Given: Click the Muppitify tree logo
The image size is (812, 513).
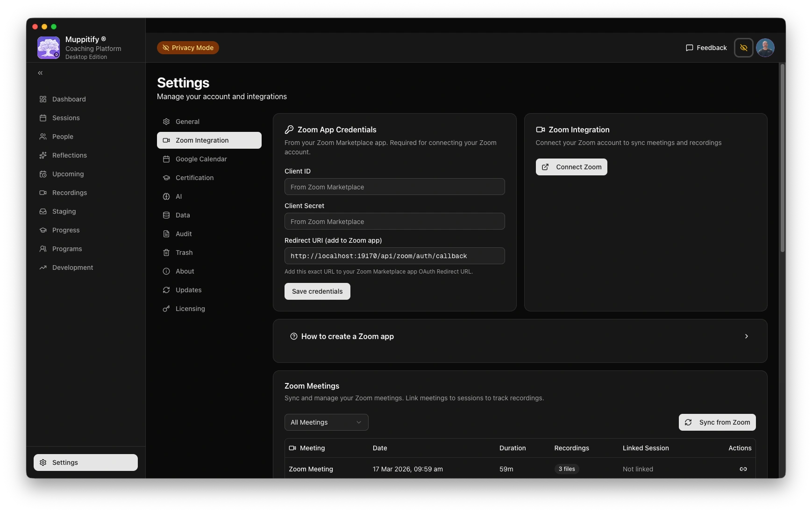Looking at the screenshot, I should click(49, 48).
